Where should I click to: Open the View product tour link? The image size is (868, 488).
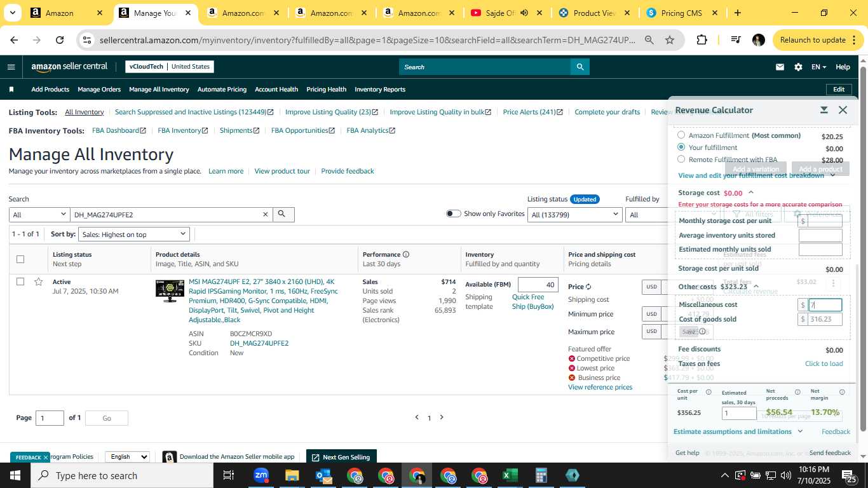pyautogui.click(x=282, y=171)
